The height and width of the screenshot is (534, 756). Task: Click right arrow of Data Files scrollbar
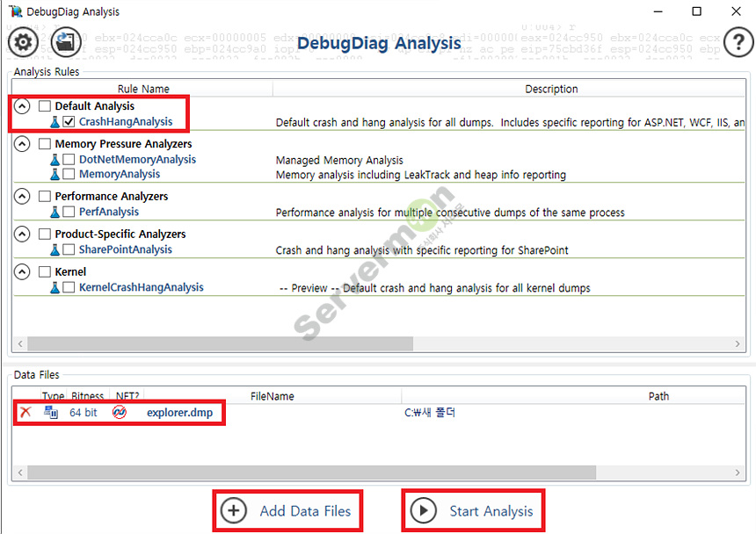click(x=738, y=473)
